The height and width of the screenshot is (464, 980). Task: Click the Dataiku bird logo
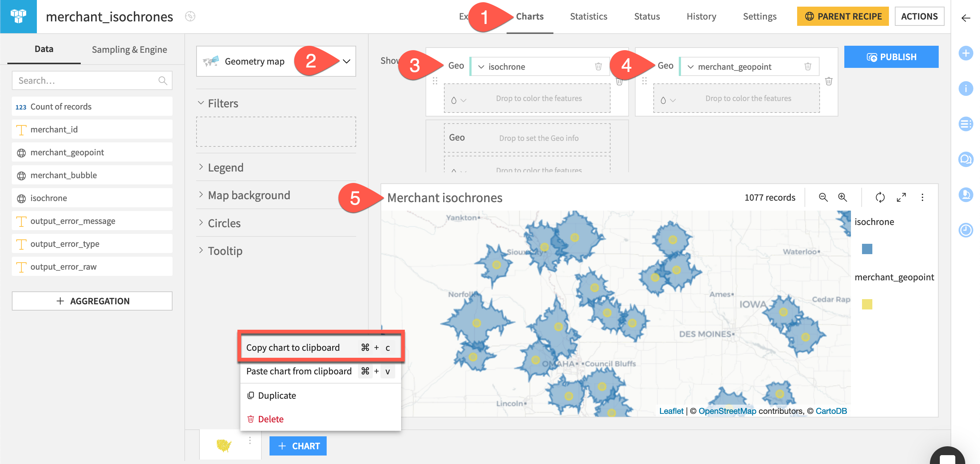[18, 16]
